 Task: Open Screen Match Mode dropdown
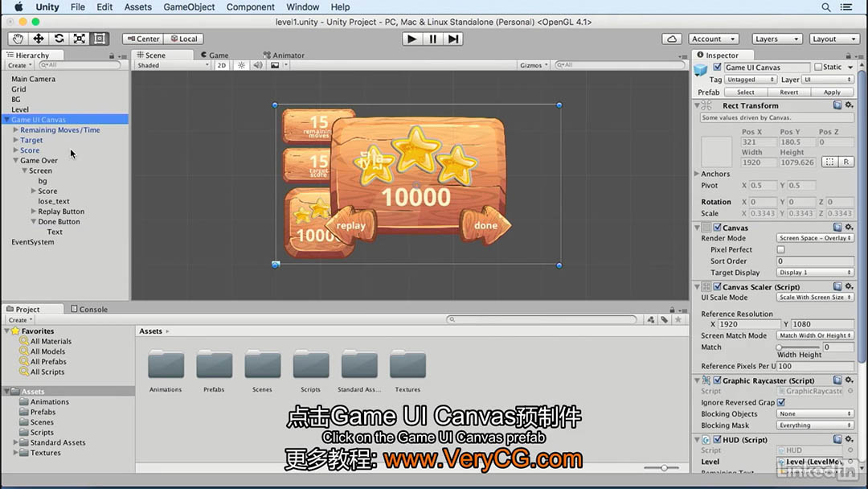point(815,335)
